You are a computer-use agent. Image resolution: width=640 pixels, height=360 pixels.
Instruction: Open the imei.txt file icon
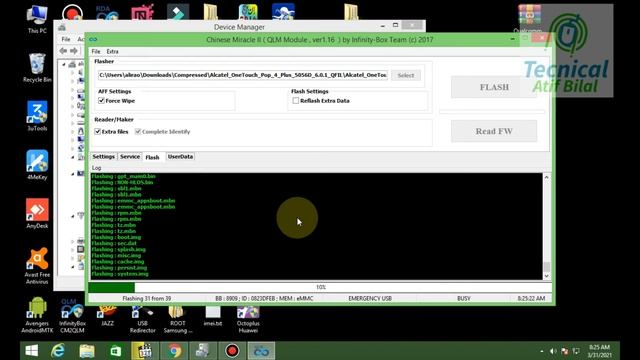point(213,316)
